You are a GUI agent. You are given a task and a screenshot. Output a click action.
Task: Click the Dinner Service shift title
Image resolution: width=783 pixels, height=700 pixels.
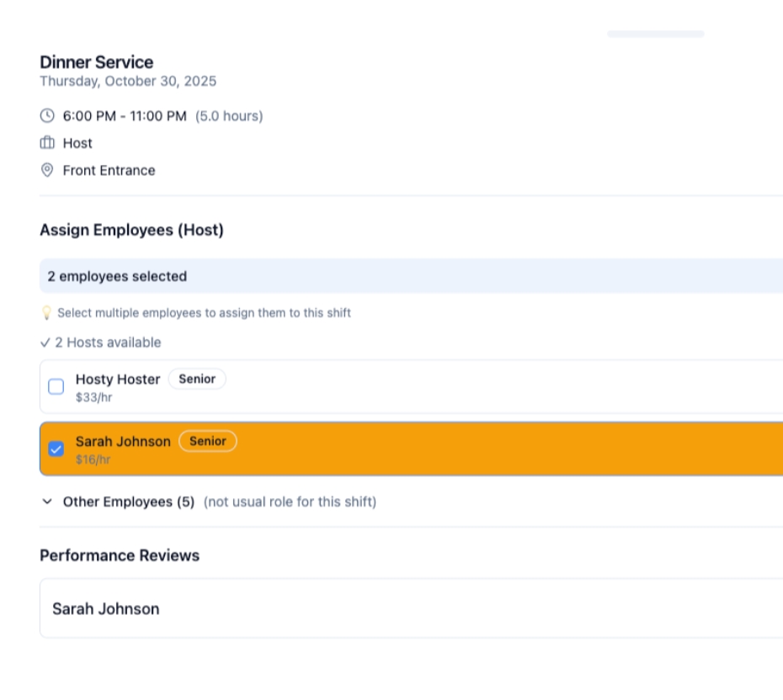tap(96, 62)
